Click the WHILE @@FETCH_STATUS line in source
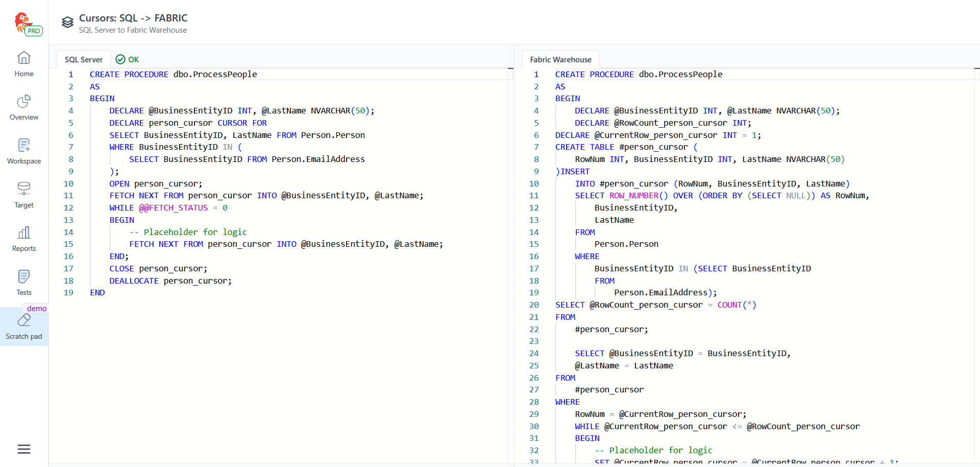 pos(168,208)
